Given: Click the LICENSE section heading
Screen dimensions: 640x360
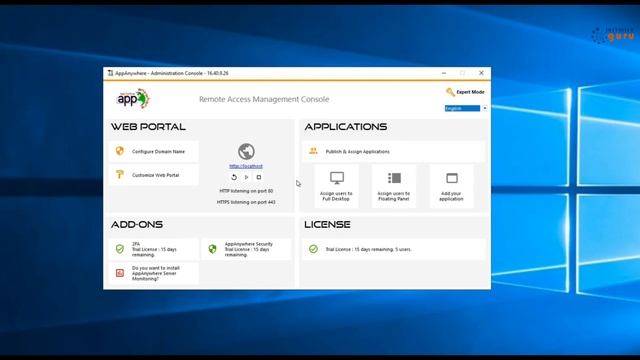Looking at the screenshot, I should [327, 224].
